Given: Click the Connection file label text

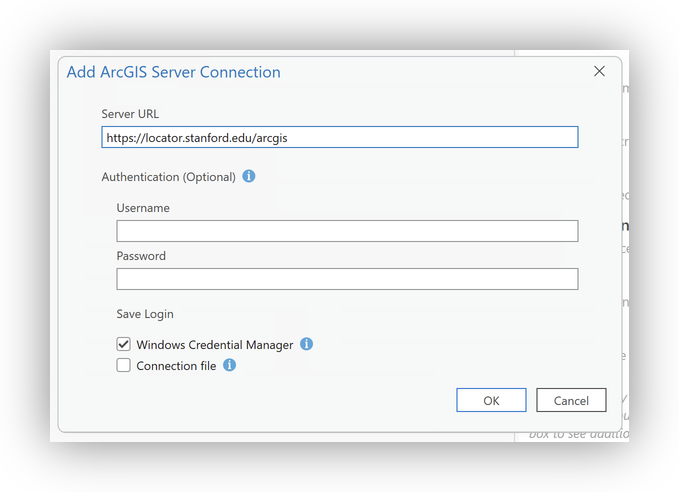Looking at the screenshot, I should (x=176, y=366).
